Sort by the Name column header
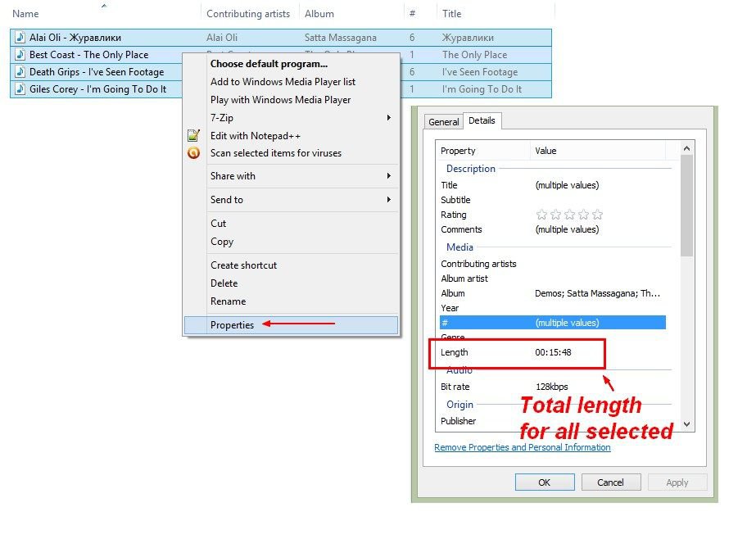This screenshot has height=548, width=756. (26, 14)
